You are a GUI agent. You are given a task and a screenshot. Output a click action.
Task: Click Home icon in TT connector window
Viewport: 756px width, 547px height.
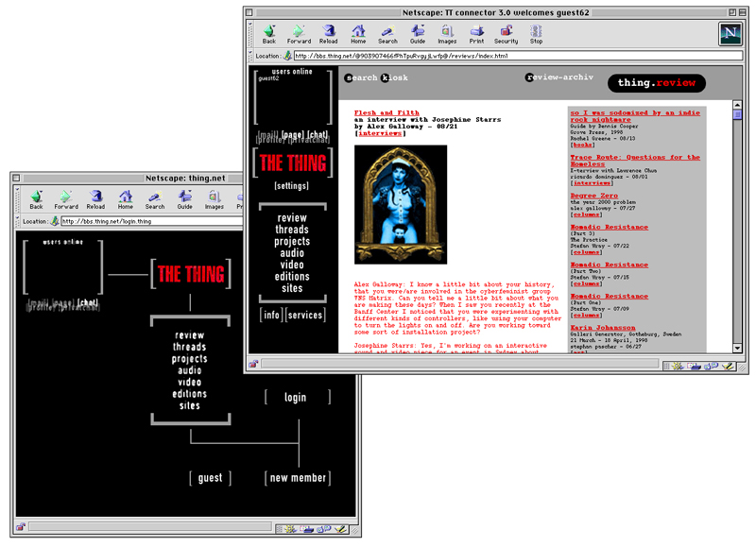[x=358, y=34]
